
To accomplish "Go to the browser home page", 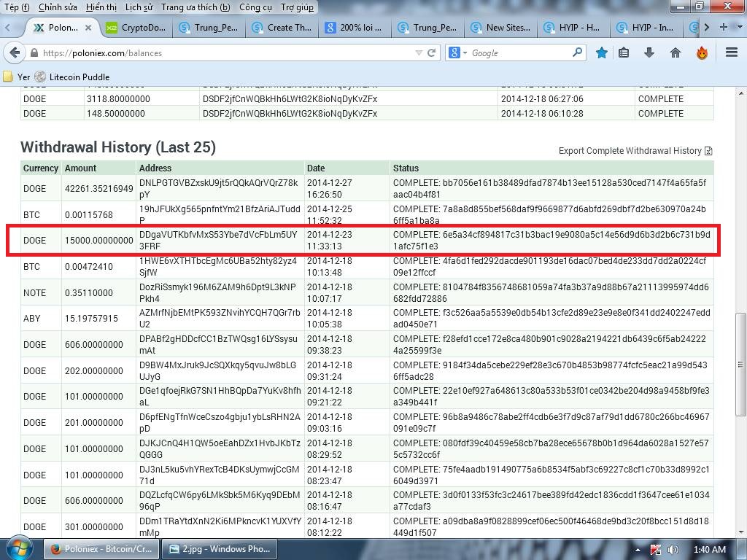I will 676,52.
